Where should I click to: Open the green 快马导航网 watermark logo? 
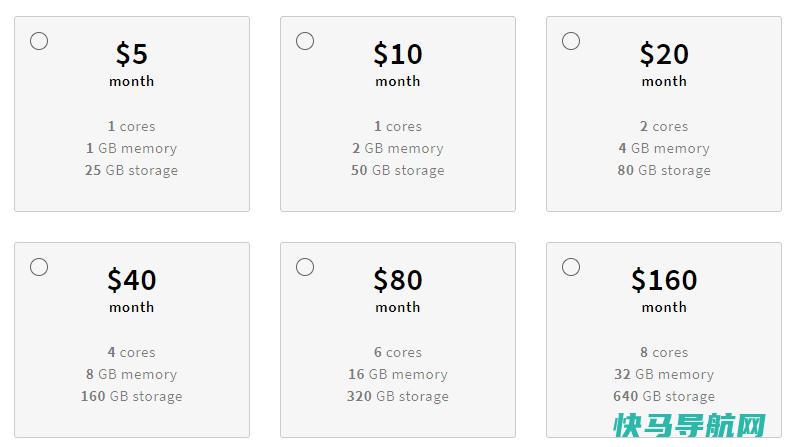pos(690,425)
